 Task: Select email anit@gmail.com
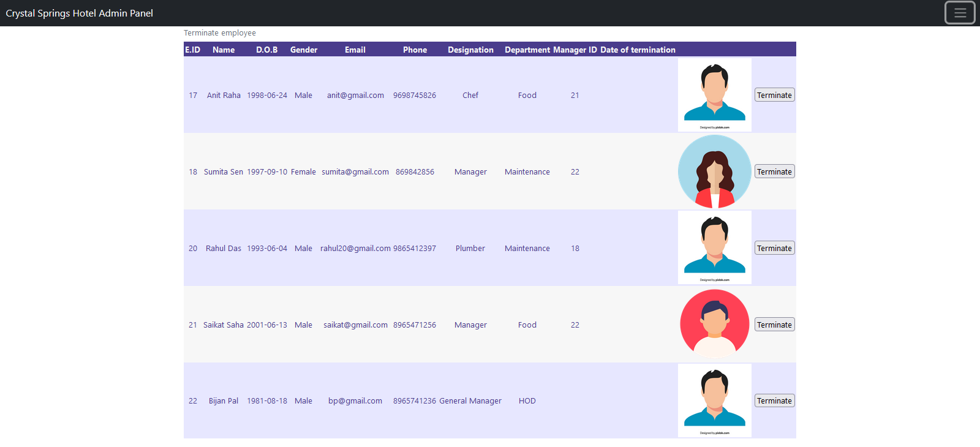point(355,95)
